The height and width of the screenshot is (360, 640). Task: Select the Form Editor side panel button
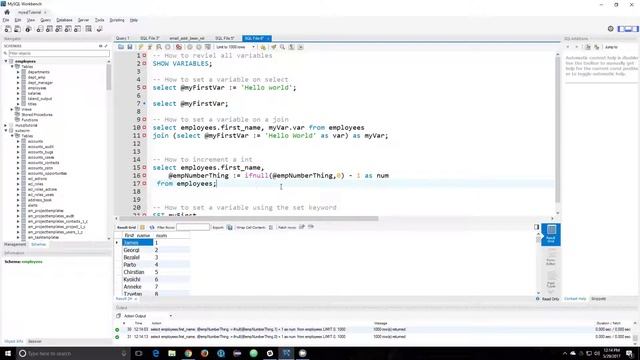pos(551,257)
